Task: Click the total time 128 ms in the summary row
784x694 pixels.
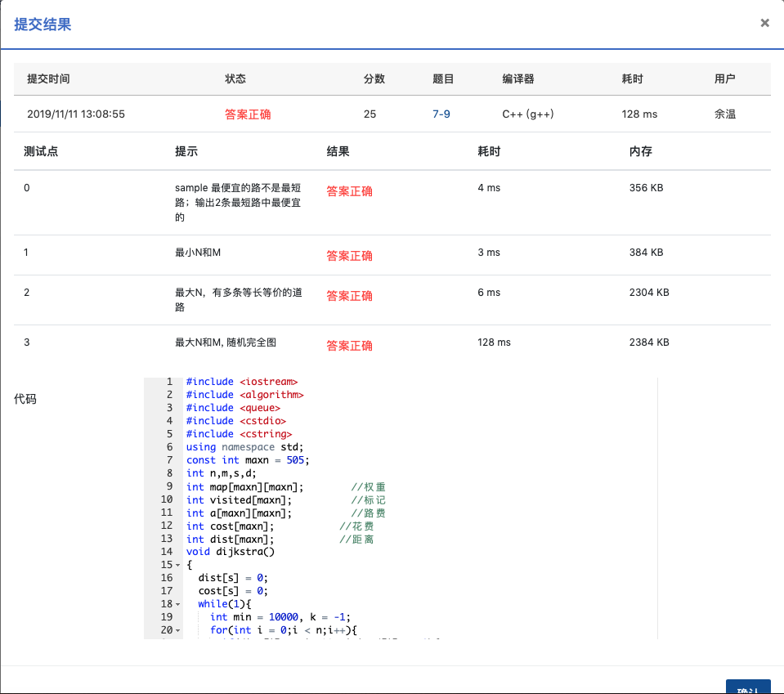Action: 639,114
